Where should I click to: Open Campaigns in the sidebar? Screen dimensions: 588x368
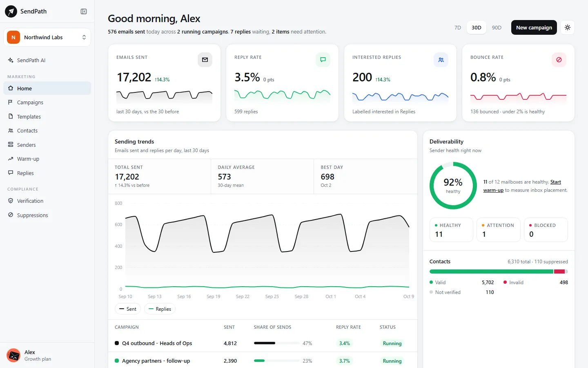coord(47,102)
